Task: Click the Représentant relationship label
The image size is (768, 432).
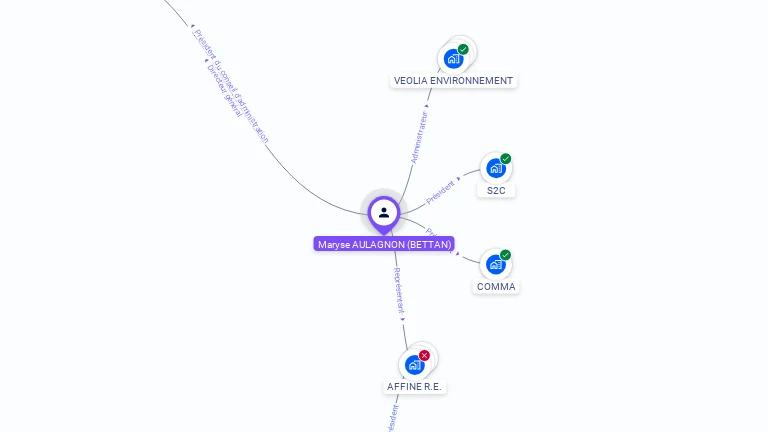Action: coord(400,291)
